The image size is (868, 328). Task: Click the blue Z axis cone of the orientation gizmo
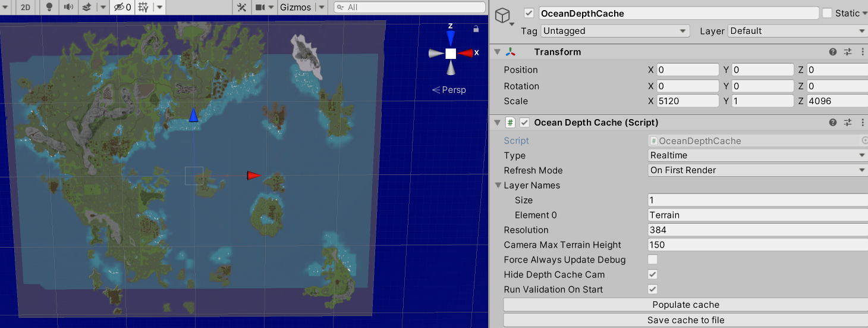(451, 39)
